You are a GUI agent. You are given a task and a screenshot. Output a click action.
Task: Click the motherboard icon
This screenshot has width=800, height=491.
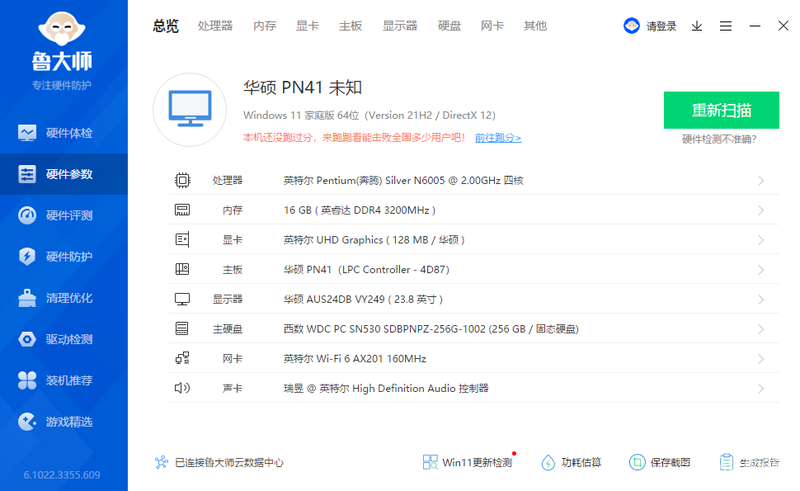click(x=182, y=269)
